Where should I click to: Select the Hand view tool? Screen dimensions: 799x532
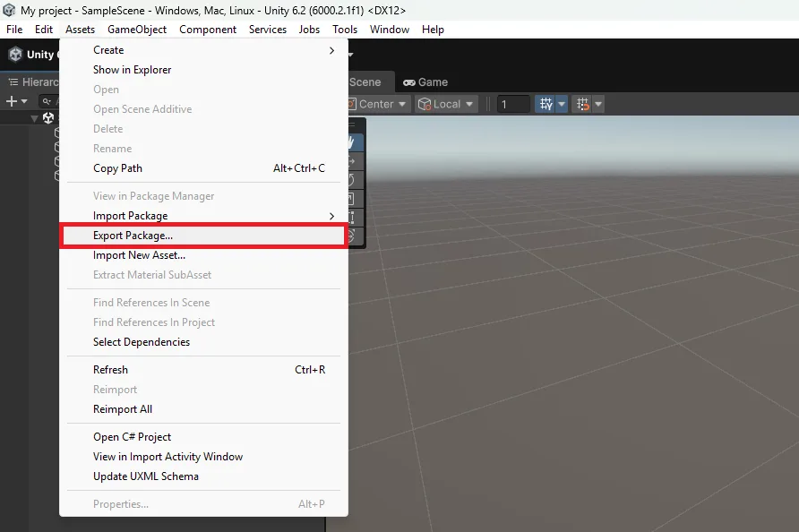click(357, 142)
